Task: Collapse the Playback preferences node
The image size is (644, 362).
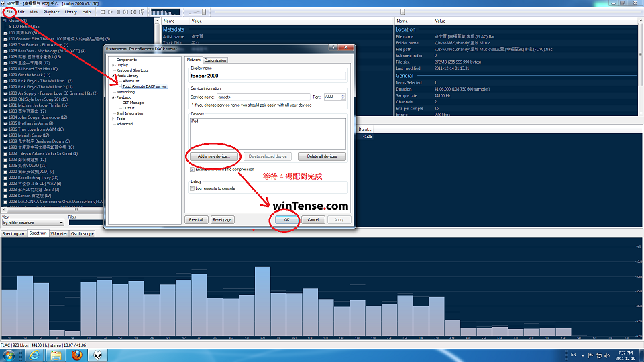Action: pyautogui.click(x=113, y=97)
